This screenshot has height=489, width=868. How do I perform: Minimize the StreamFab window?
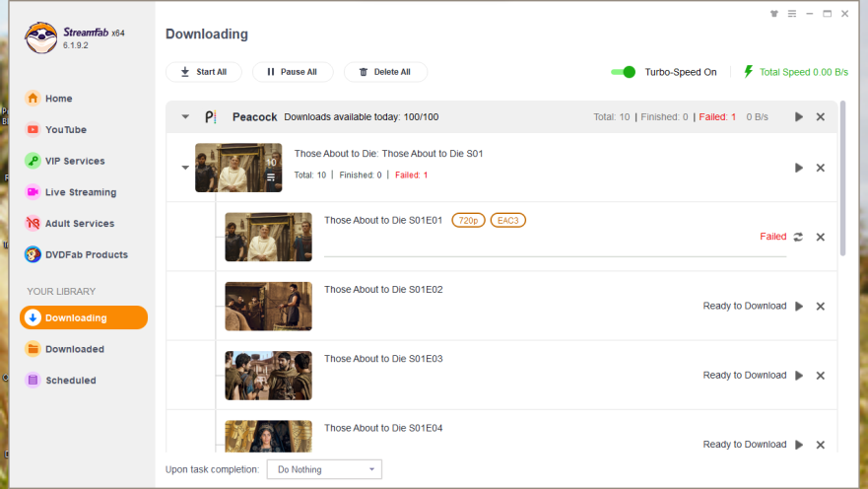click(x=810, y=14)
